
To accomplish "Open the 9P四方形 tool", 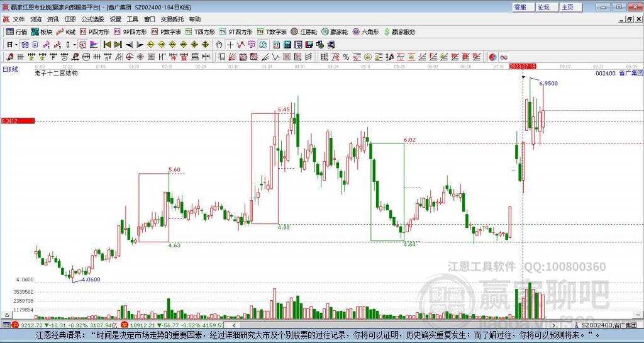I will pyautogui.click(x=130, y=31).
